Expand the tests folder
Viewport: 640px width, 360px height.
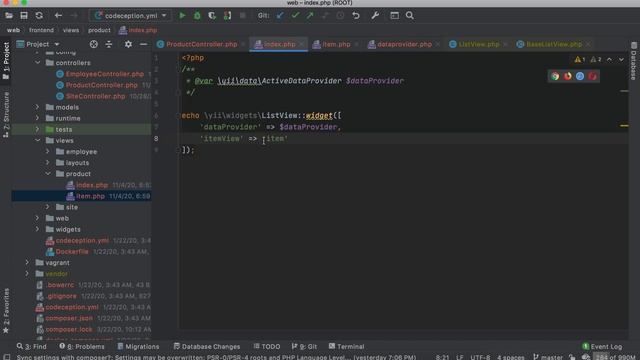click(x=38, y=129)
